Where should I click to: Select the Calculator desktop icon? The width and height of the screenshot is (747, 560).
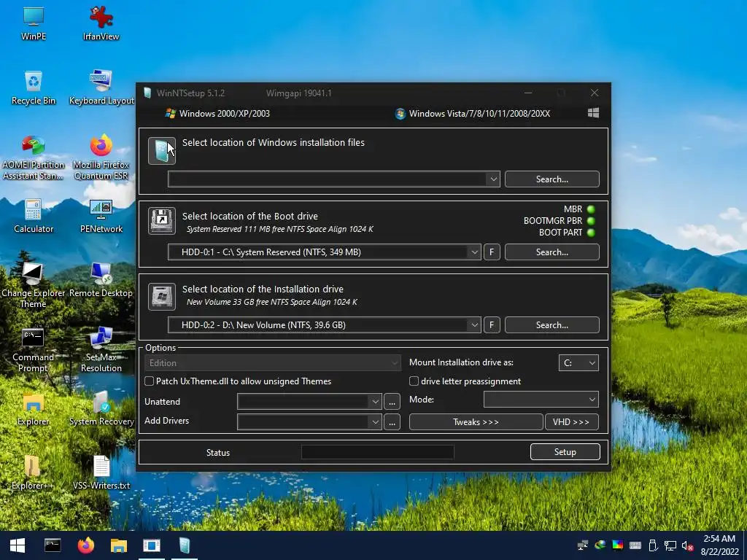point(34,216)
